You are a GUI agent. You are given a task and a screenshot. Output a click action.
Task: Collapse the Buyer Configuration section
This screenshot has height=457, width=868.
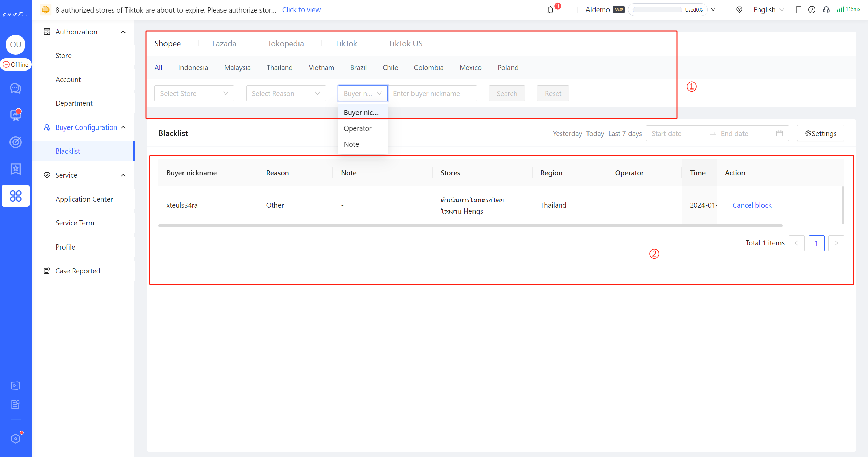point(123,127)
